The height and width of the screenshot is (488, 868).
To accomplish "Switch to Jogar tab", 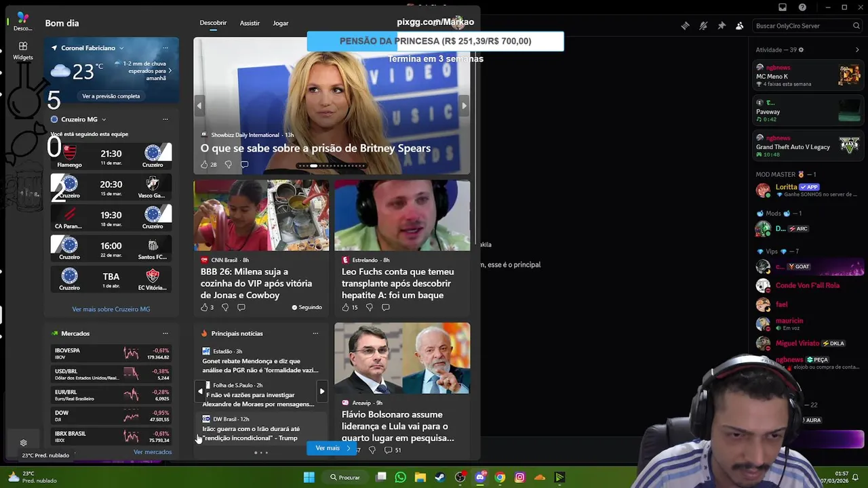I will (x=281, y=23).
